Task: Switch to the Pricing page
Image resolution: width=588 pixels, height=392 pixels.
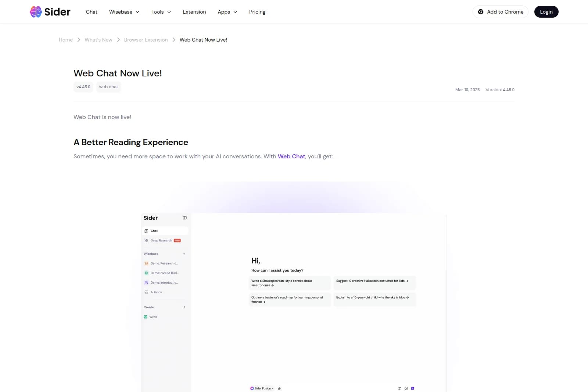Action: pos(257,12)
